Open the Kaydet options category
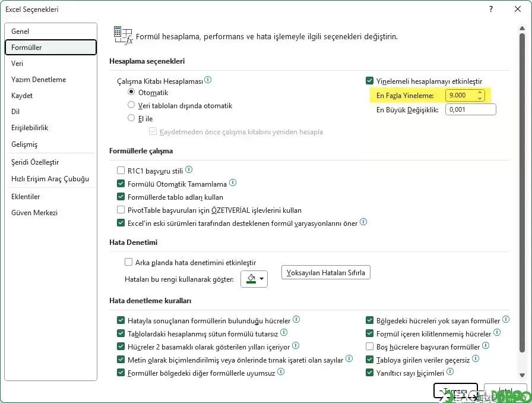 (x=51, y=96)
